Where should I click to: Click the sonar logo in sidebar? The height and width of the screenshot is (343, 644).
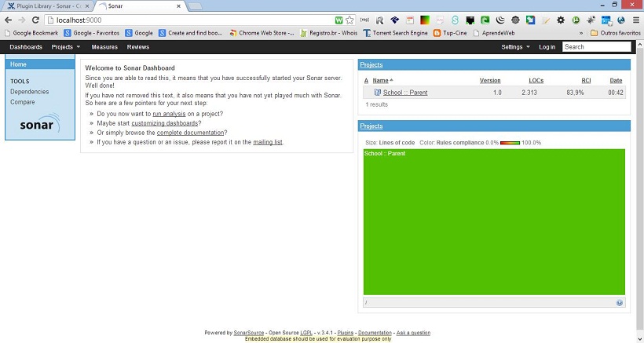[x=40, y=123]
